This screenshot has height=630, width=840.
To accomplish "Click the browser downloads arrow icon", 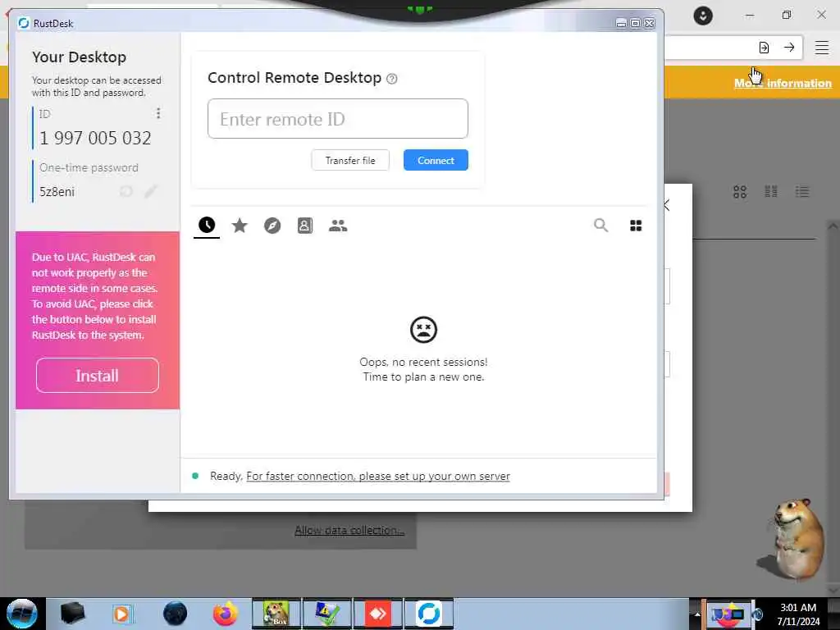I will tap(703, 16).
